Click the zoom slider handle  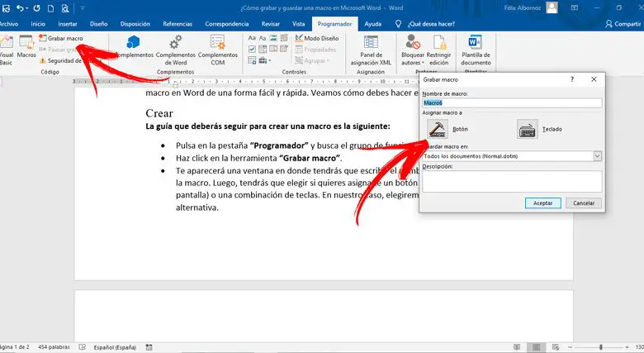pyautogui.click(x=600, y=347)
